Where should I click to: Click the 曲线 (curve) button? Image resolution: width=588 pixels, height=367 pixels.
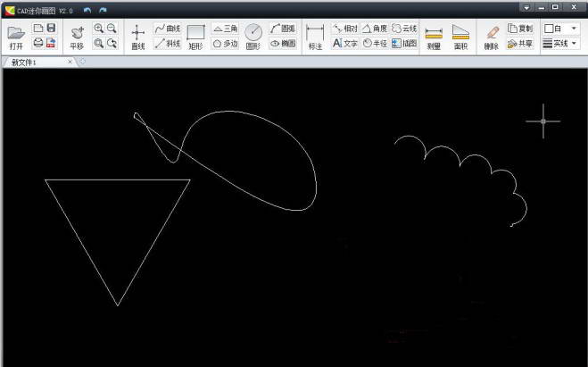(167, 29)
